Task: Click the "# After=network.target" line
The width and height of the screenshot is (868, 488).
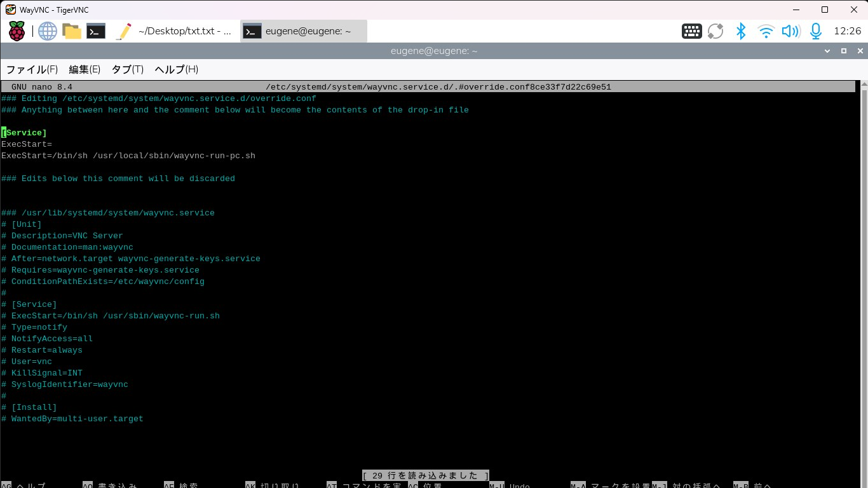Action: coord(131,259)
